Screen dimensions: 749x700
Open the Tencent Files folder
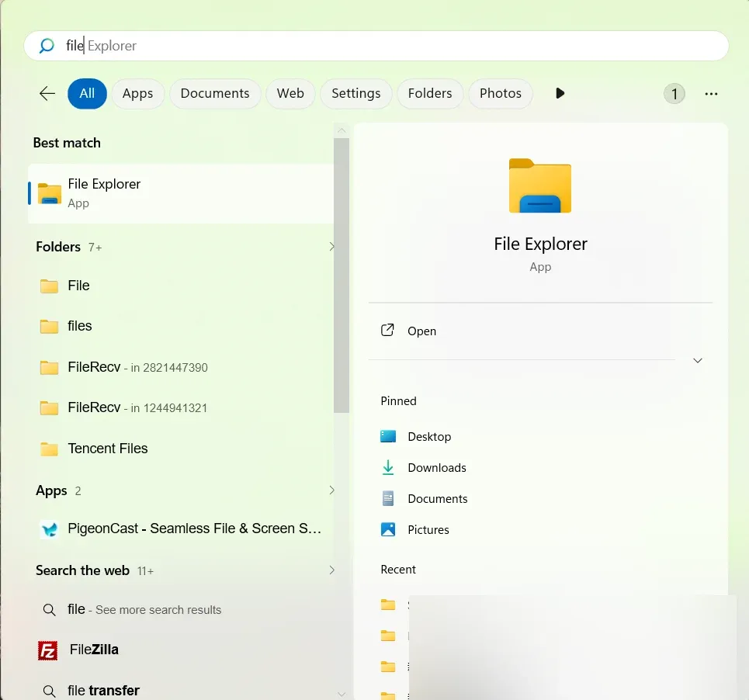(x=181, y=449)
